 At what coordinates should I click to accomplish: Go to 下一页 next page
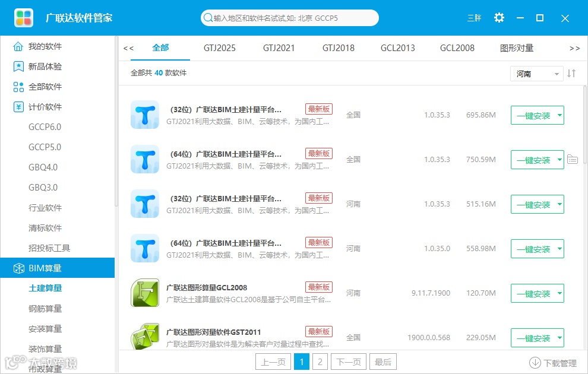349,362
